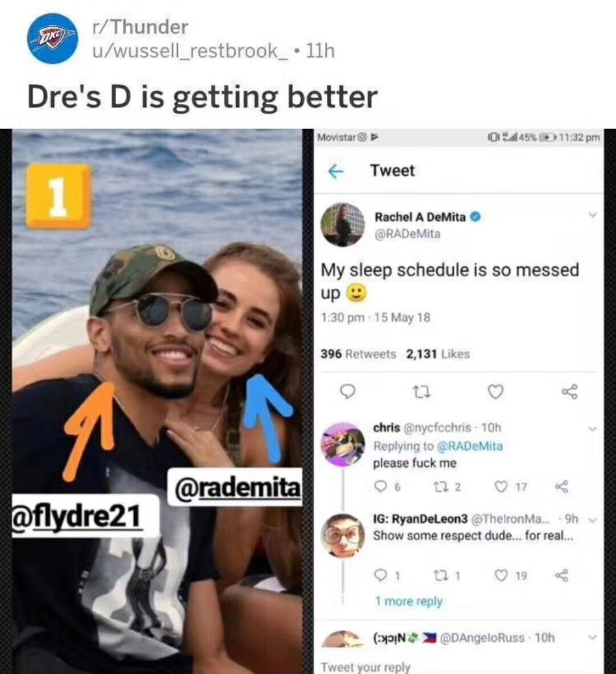Open the @RADeMita mention link
616x674 pixels.
pyautogui.click(x=469, y=446)
